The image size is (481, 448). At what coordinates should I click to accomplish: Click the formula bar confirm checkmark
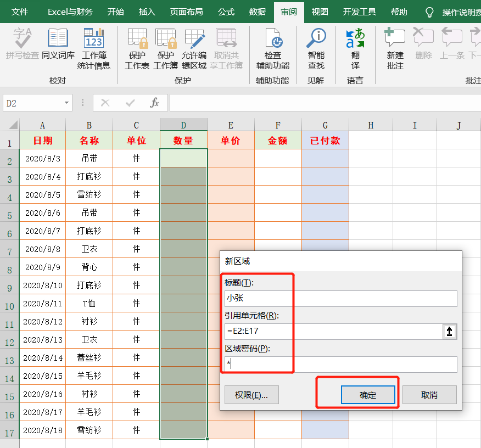point(130,103)
